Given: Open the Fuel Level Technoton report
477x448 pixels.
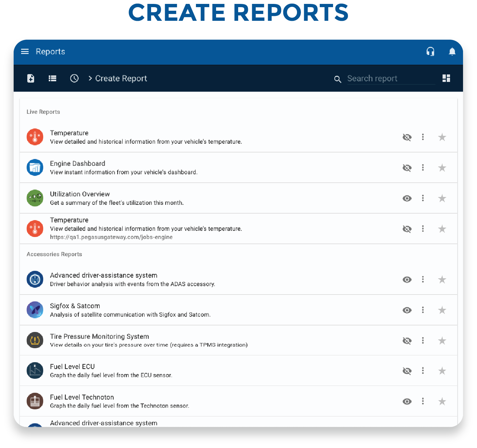Looking at the screenshot, I should tap(82, 397).
